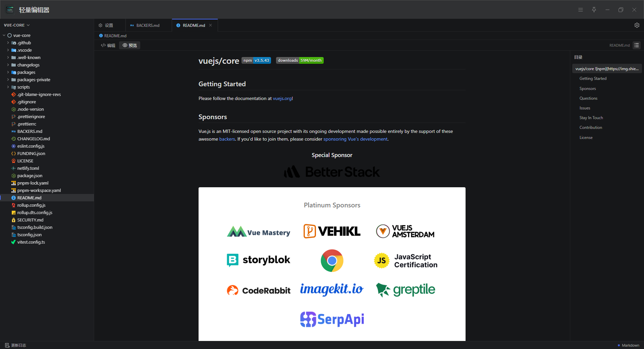
Task: Toggle the outline list icon beside README.md label
Action: (637, 45)
